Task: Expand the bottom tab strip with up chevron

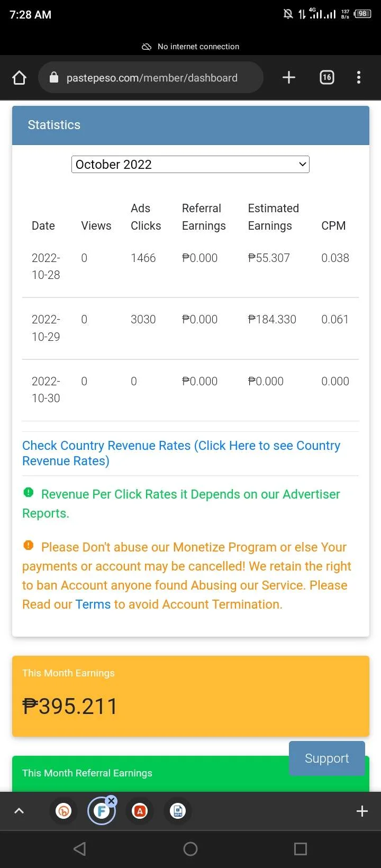Action: tap(19, 811)
